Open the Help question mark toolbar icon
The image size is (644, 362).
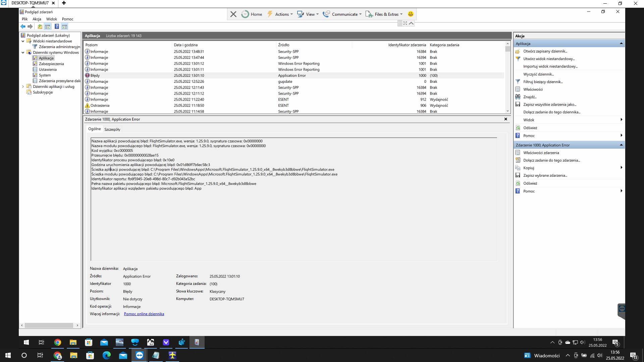[x=57, y=26]
